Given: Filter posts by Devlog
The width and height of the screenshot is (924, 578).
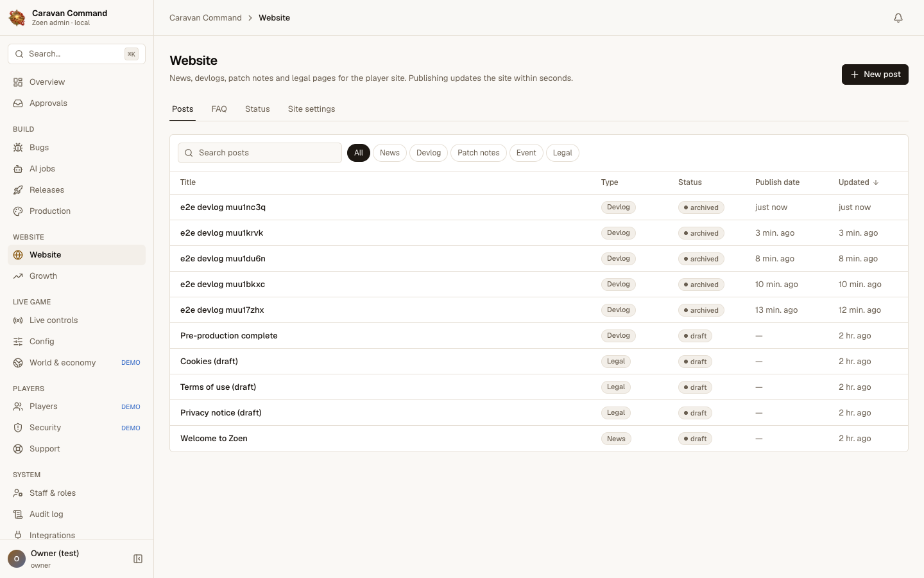Looking at the screenshot, I should coord(429,153).
